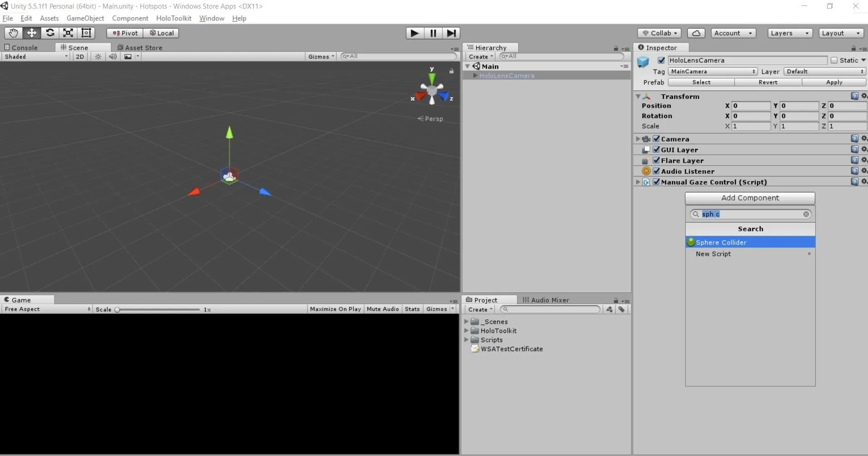This screenshot has height=456, width=868.
Task: Open the Scene Gizmos dropdown
Action: pyautogui.click(x=321, y=57)
